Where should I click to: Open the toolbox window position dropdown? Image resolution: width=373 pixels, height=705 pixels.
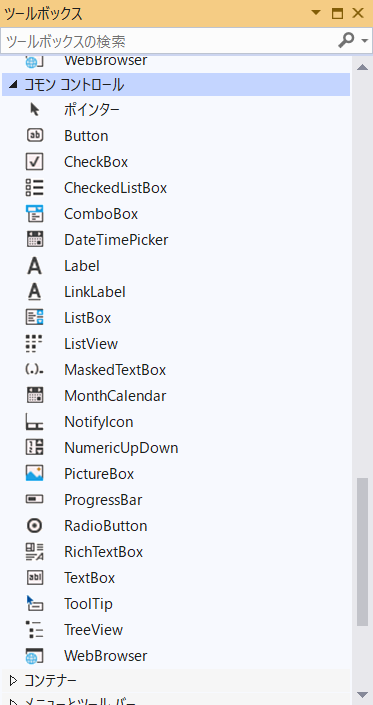tap(316, 13)
